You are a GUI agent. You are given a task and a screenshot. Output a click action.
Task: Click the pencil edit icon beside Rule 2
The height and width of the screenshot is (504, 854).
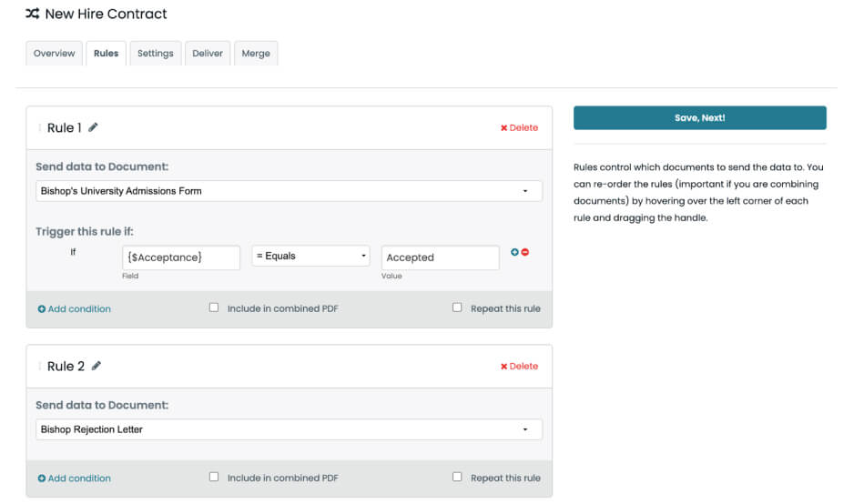pos(97,366)
